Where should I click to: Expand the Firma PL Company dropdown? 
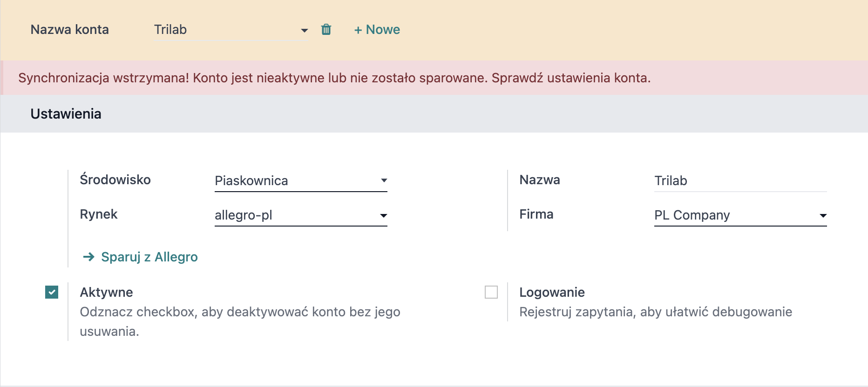740,215
